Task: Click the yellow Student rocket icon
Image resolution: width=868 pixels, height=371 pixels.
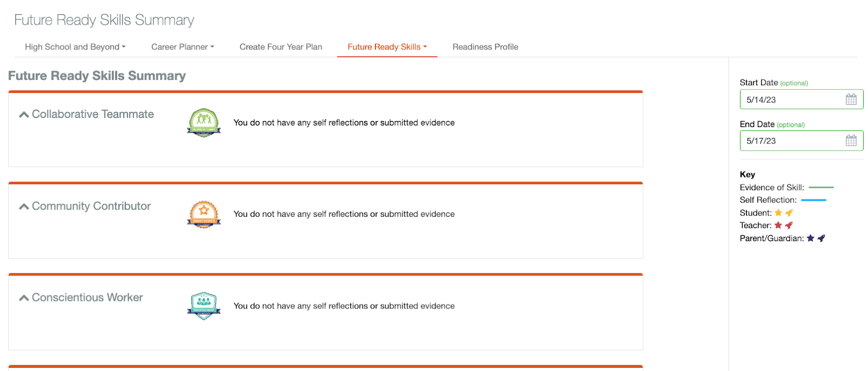Action: [x=789, y=213]
